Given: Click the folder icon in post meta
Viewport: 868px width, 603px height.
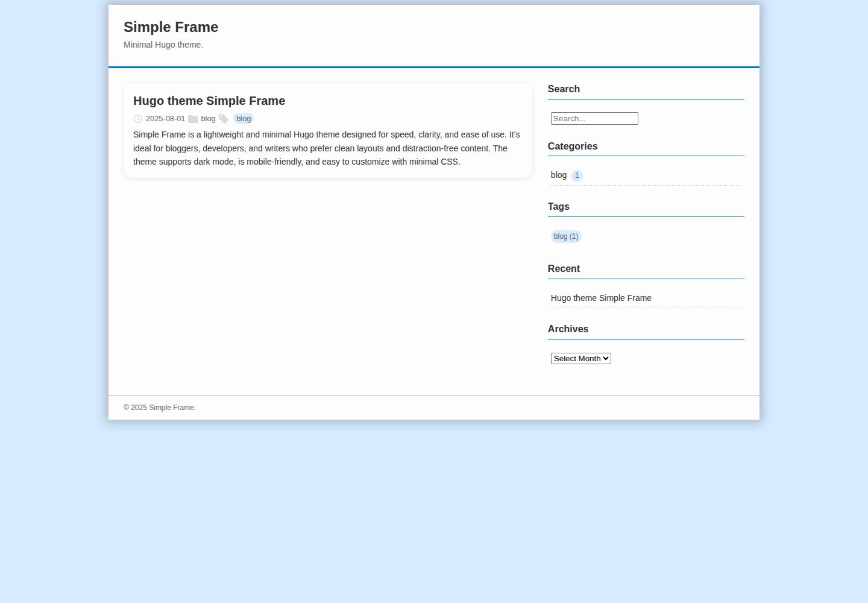Looking at the screenshot, I should (x=193, y=119).
